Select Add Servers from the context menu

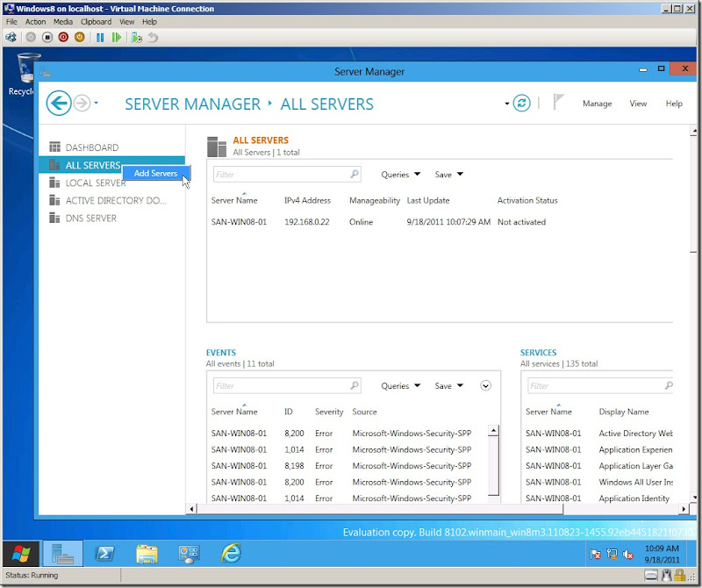[x=155, y=174]
